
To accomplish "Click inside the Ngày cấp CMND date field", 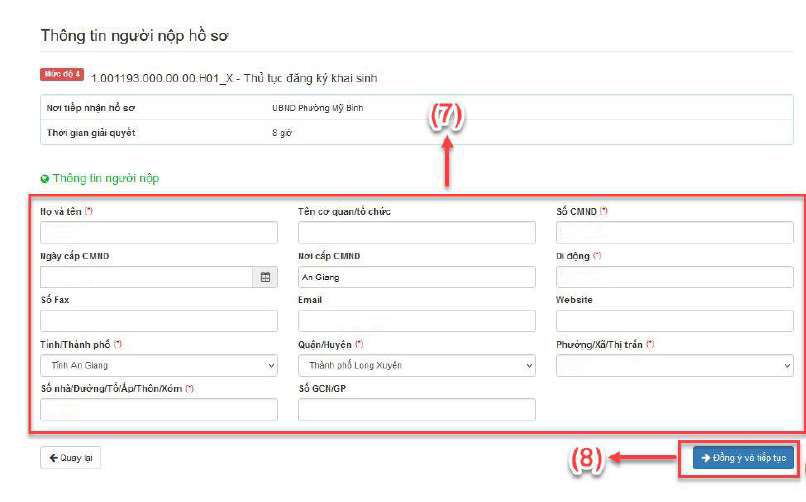I will click(147, 277).
